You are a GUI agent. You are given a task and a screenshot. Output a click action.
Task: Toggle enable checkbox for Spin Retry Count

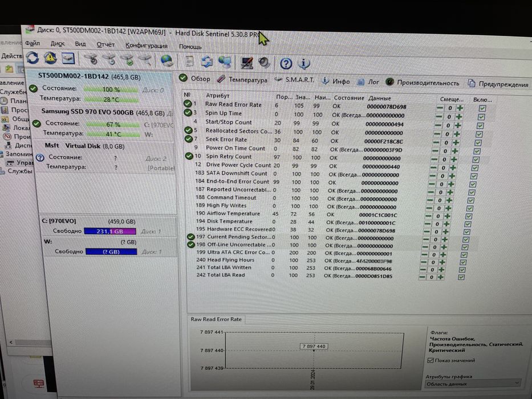coord(476,160)
